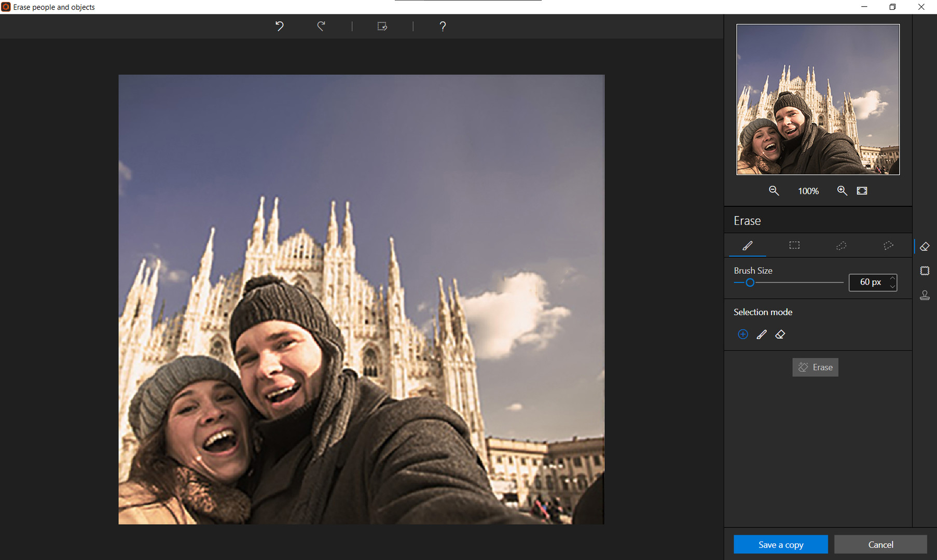Image resolution: width=937 pixels, height=560 pixels.
Task: Switch to the brush erase tab
Action: (x=747, y=245)
